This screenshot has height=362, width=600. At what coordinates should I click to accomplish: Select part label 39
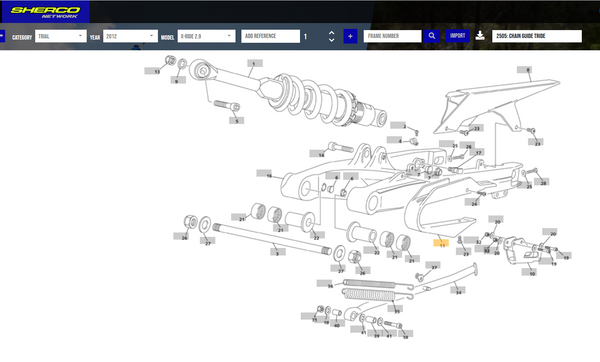click(375, 334)
